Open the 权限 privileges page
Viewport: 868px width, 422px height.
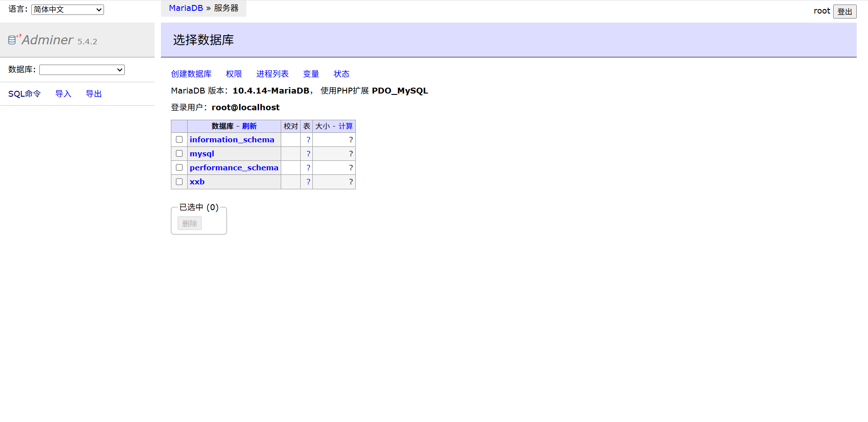pos(234,74)
